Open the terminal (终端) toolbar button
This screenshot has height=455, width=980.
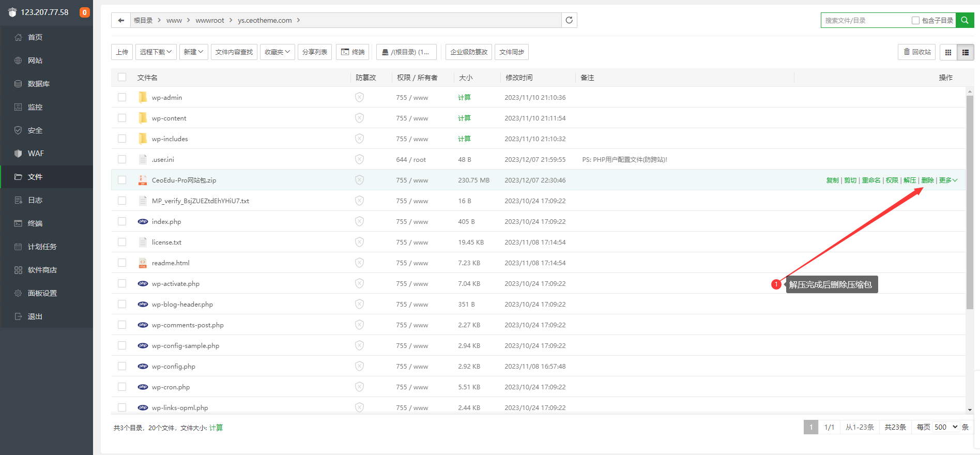click(x=353, y=52)
